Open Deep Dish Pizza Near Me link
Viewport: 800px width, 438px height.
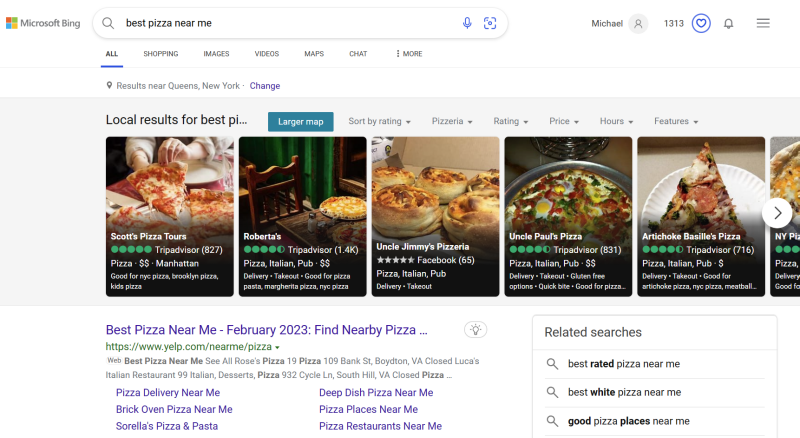pyautogui.click(x=376, y=393)
